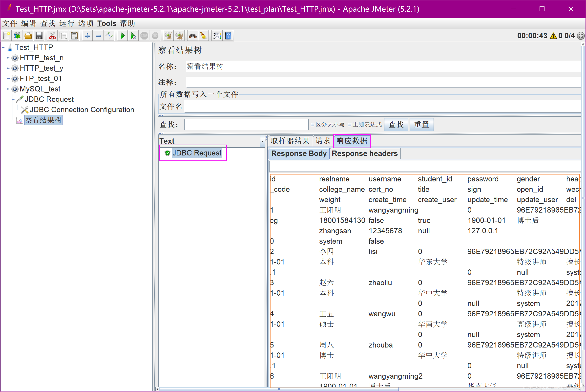Enable the 正则表达式 checkbox
586x392 pixels.
pos(350,125)
